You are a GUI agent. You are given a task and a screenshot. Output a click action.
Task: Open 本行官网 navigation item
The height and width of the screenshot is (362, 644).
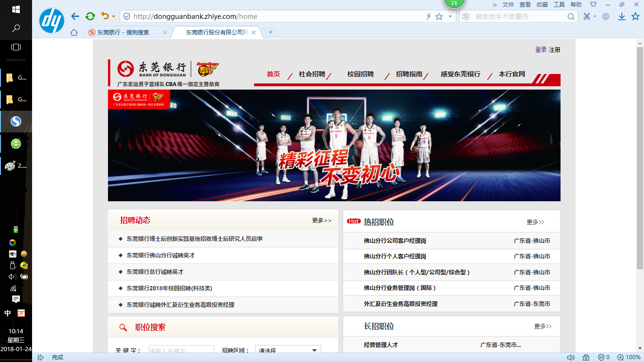coord(512,74)
